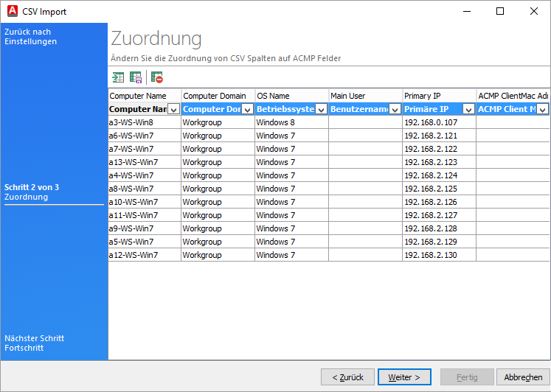Screen dimensions: 551x392
Task: Open the Computer Name field mapping dropdown
Action: [x=173, y=109]
